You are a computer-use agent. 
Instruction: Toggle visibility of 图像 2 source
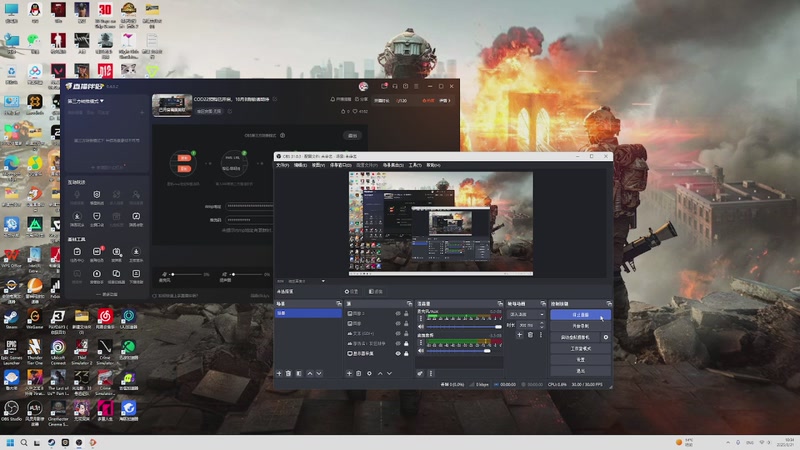398,313
